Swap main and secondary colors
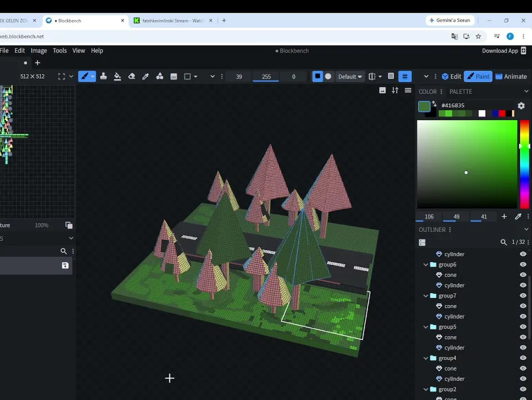The width and height of the screenshot is (532, 400). pyautogui.click(x=434, y=104)
